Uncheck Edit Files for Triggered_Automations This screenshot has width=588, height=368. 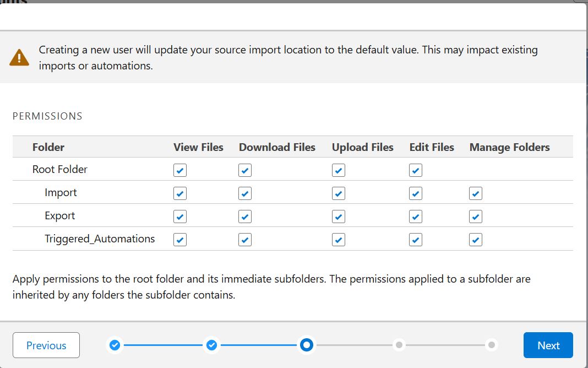point(415,239)
